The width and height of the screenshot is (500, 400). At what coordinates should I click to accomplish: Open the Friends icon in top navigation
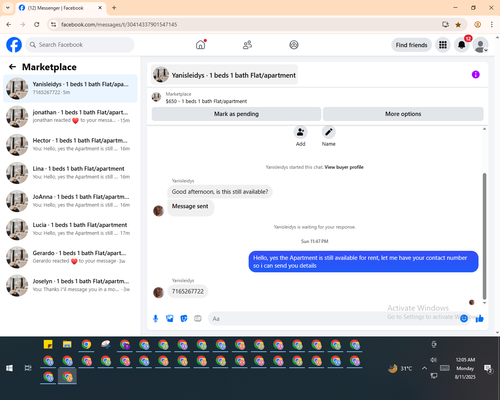[x=247, y=45]
